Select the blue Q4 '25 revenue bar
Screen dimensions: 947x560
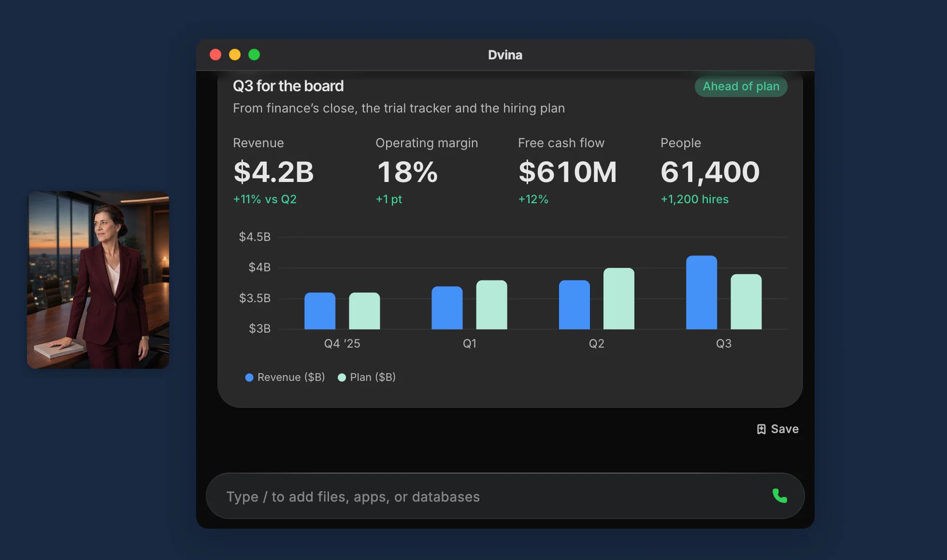click(x=320, y=311)
